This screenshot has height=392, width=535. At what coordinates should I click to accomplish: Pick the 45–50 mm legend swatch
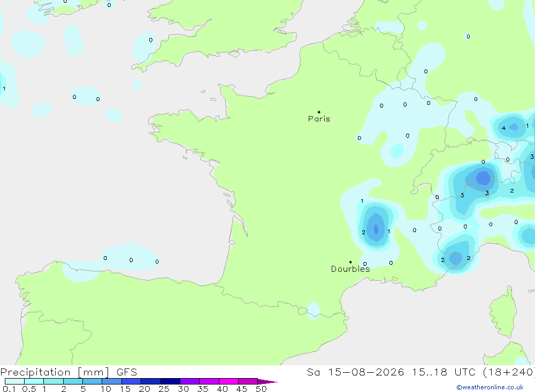coord(248,381)
